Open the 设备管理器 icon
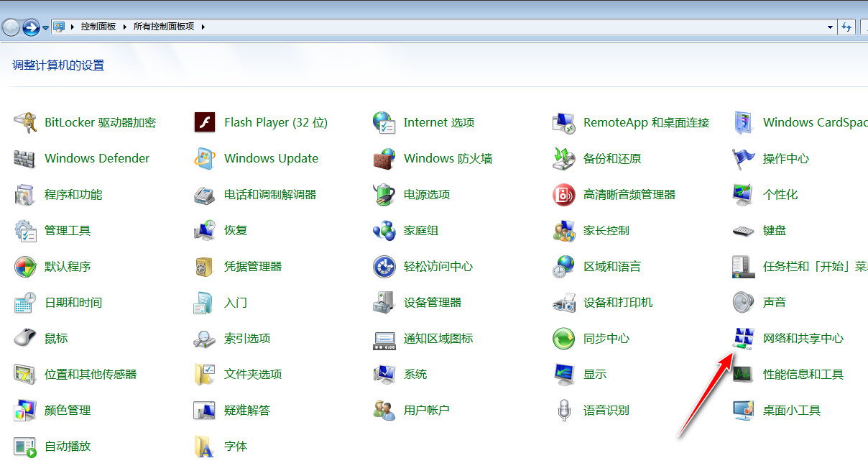 pos(384,303)
